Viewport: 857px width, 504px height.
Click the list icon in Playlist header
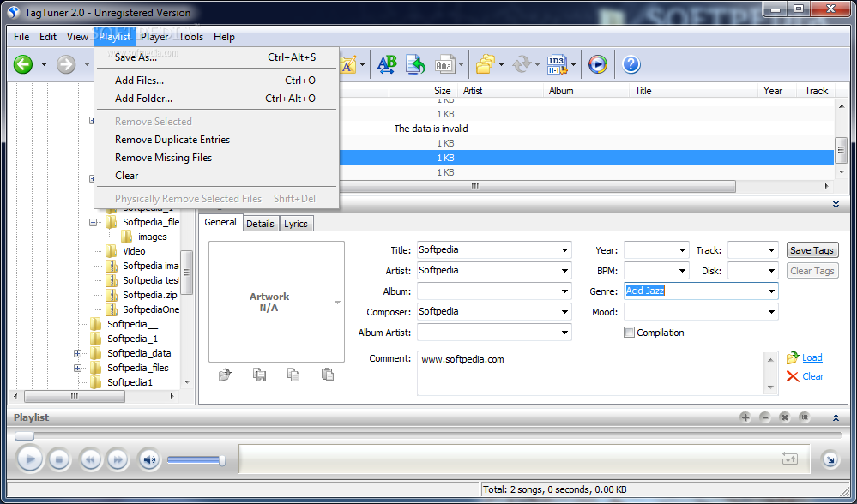coord(805,417)
